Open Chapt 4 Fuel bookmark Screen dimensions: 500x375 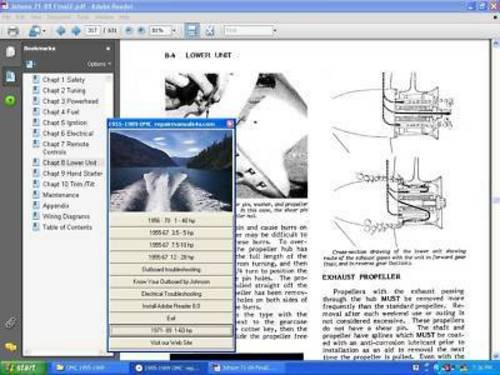click(x=61, y=112)
